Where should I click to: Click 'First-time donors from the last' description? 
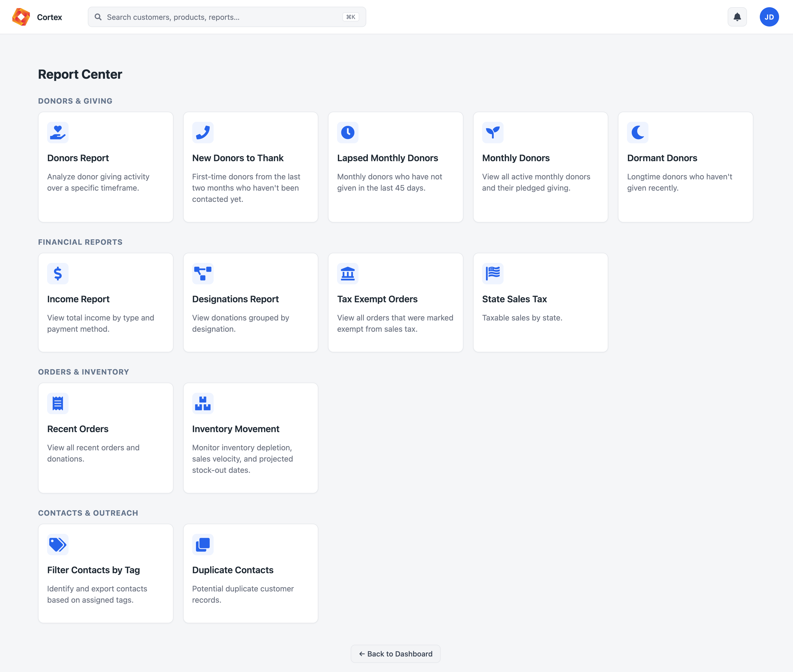click(x=246, y=188)
